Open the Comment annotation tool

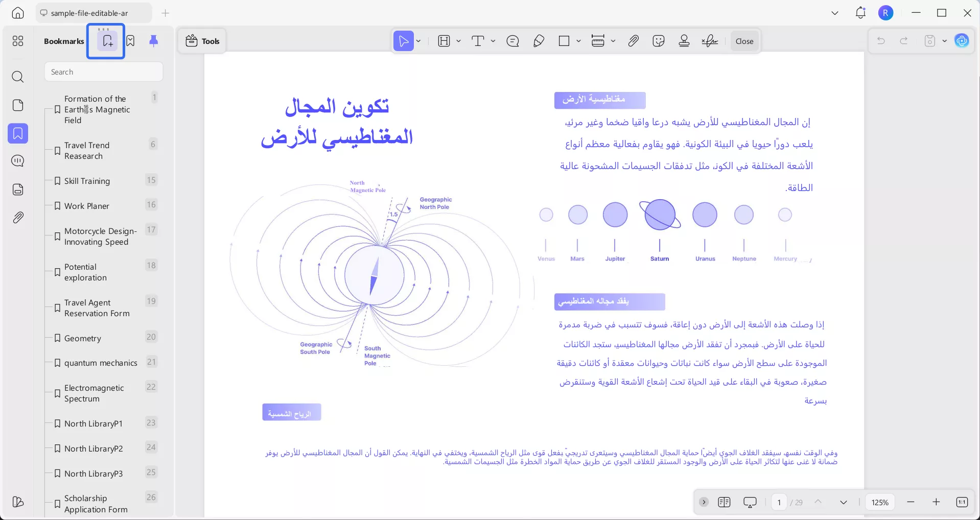click(512, 41)
